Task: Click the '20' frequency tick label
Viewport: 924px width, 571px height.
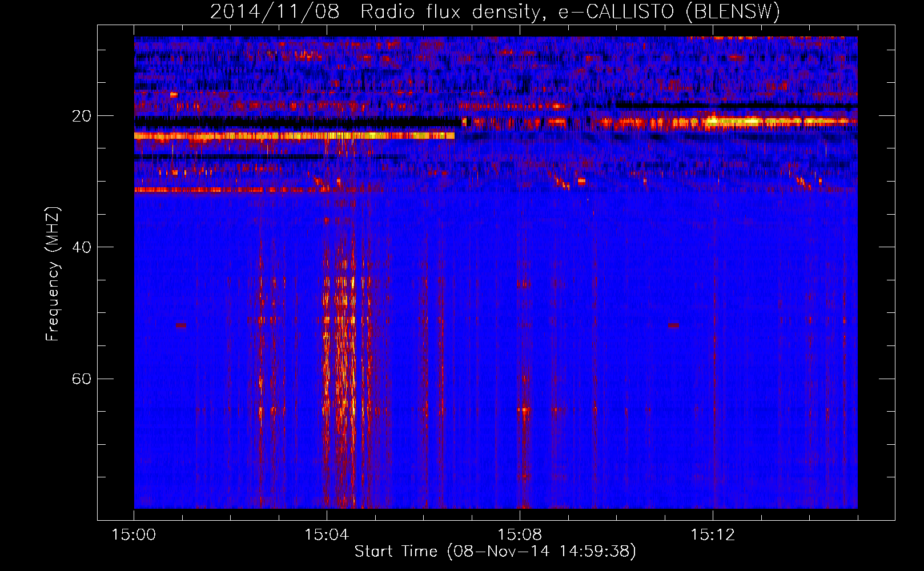Action: 82,116
